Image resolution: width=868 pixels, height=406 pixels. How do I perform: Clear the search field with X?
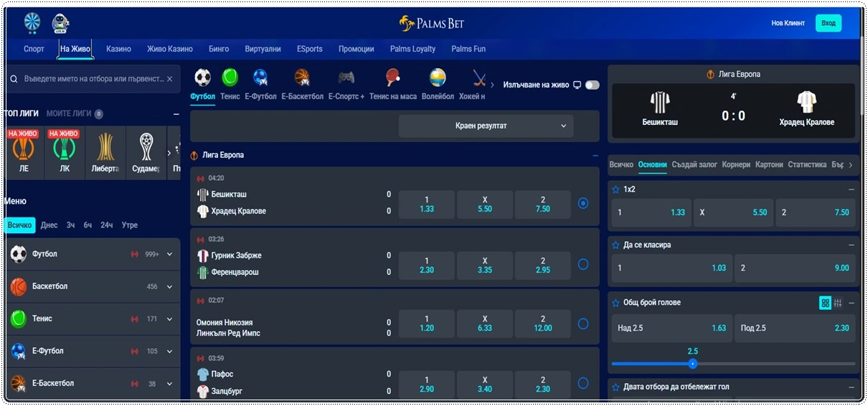169,79
